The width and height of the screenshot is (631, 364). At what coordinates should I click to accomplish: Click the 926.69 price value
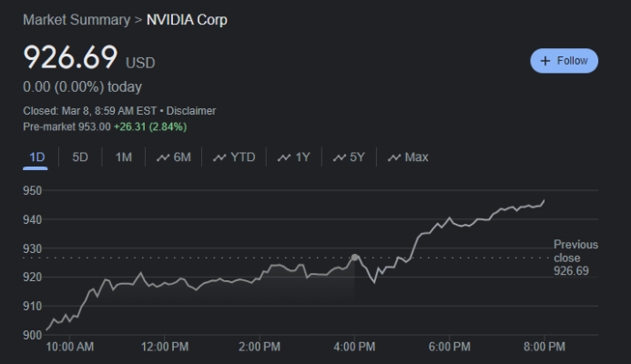tap(70, 57)
